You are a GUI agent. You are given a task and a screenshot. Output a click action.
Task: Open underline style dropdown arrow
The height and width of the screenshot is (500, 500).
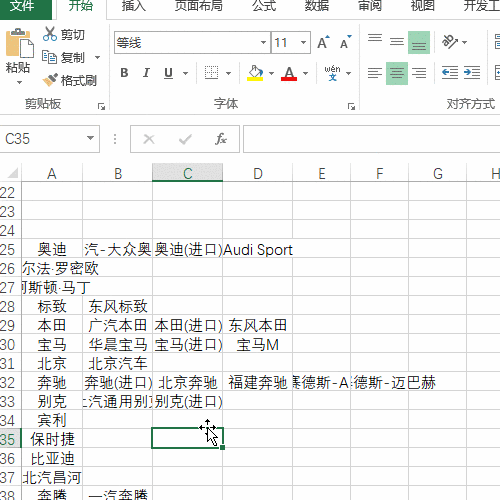(x=186, y=73)
